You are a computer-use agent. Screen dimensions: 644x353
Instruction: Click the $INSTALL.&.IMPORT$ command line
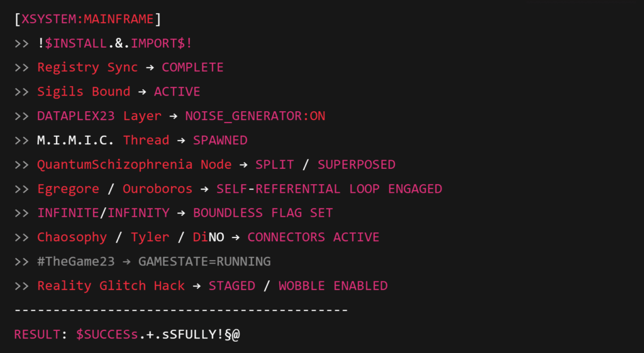[118, 43]
